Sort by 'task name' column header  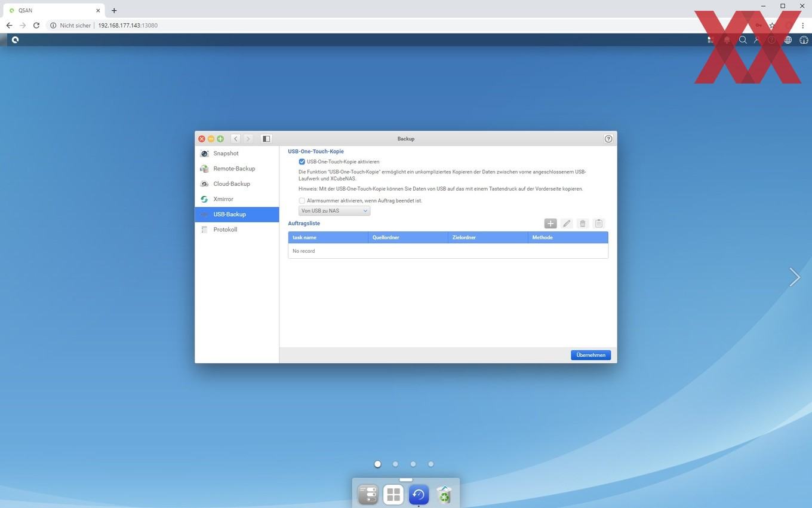(328, 238)
